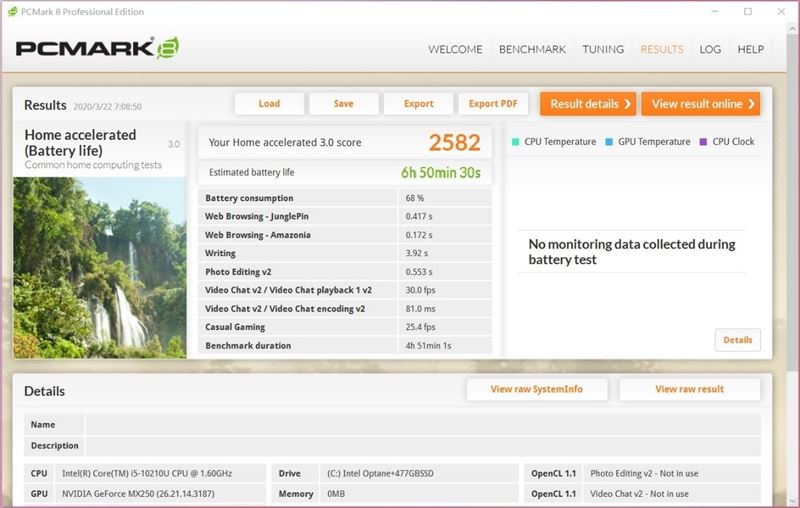Click the purple CPU Clock legend swatch
This screenshot has height=508, width=800.
pyautogui.click(x=703, y=142)
